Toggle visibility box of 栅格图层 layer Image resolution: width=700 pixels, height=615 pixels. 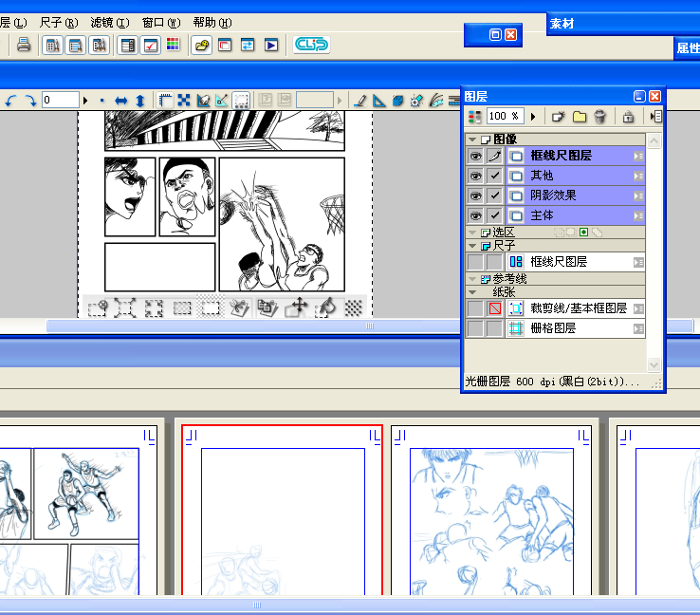pos(475,328)
